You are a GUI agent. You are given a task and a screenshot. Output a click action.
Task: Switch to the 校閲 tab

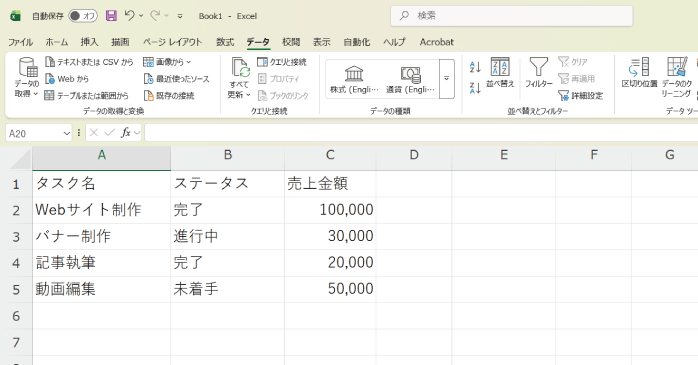coord(291,42)
